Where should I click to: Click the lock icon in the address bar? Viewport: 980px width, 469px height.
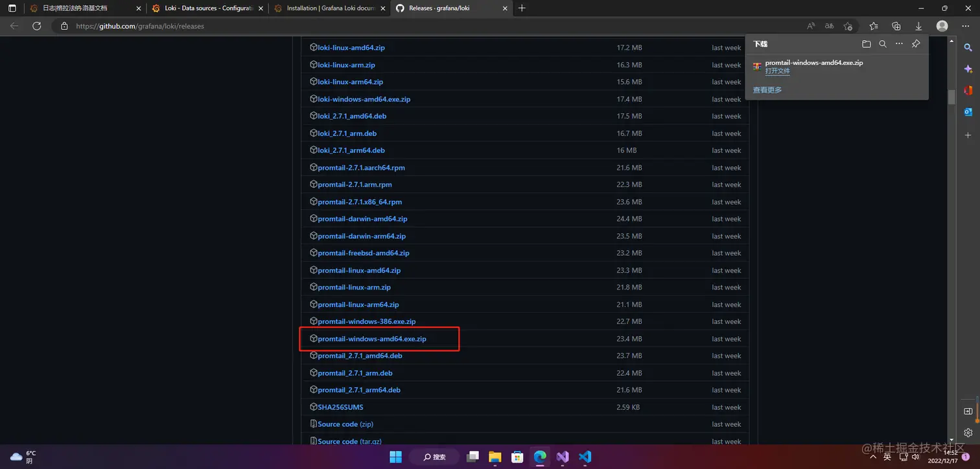click(64, 26)
